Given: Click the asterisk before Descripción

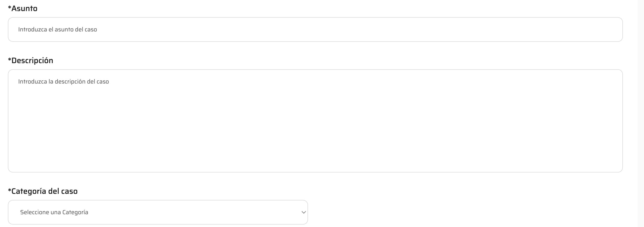Looking at the screenshot, I should (x=10, y=60).
